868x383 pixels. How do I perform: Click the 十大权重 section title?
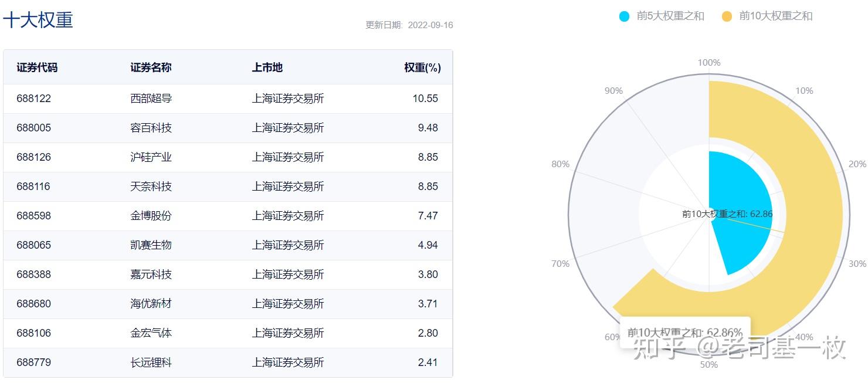[38, 20]
